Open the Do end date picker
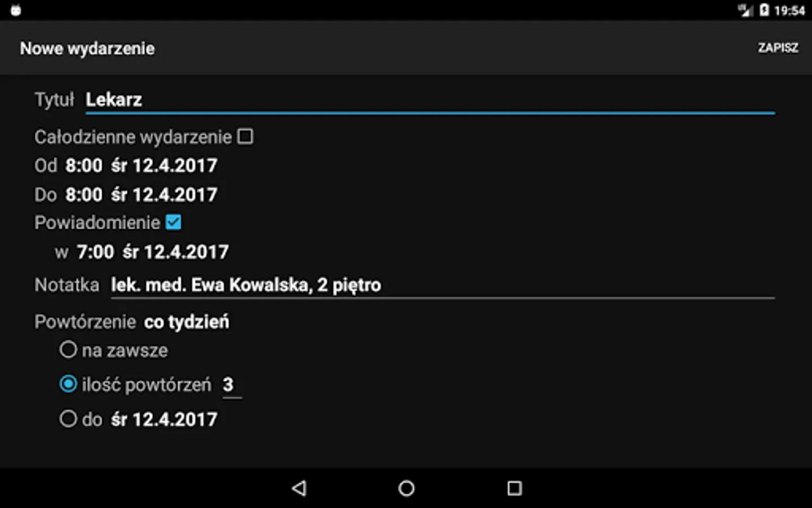 (x=164, y=195)
